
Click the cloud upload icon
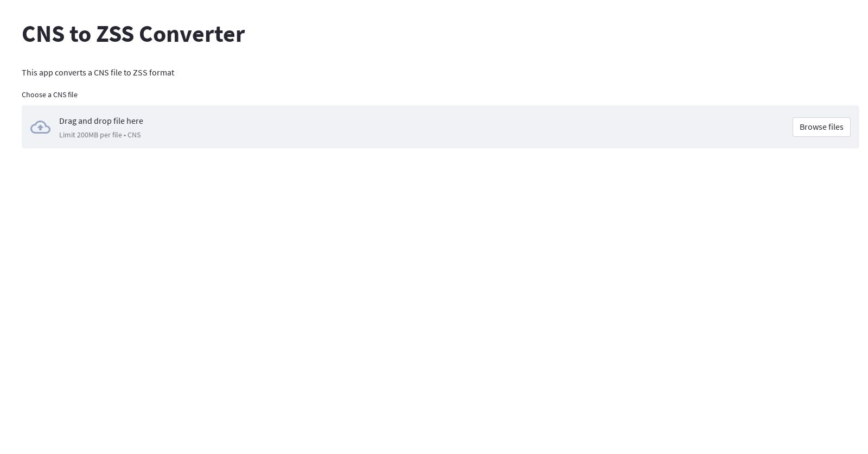coord(40,127)
